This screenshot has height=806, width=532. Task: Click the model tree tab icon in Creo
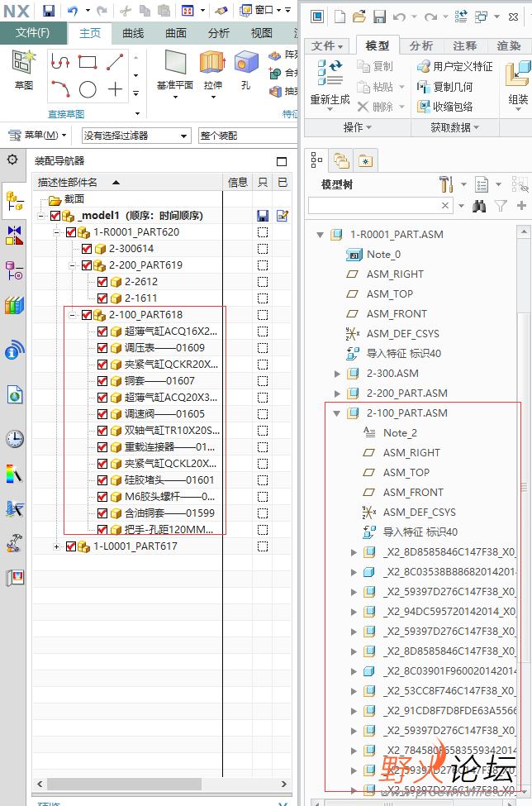317,161
